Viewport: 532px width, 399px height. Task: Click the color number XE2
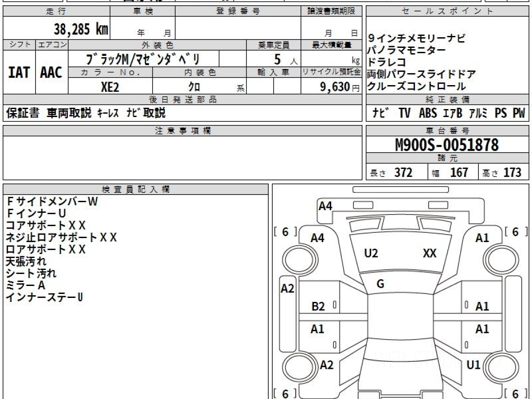(x=110, y=87)
